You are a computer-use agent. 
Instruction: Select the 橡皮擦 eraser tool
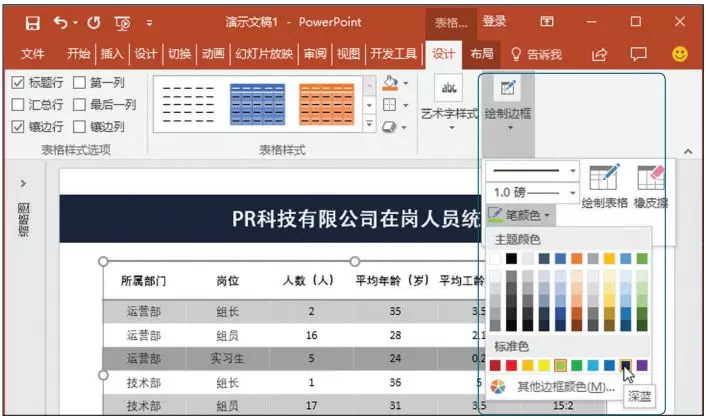click(x=651, y=186)
